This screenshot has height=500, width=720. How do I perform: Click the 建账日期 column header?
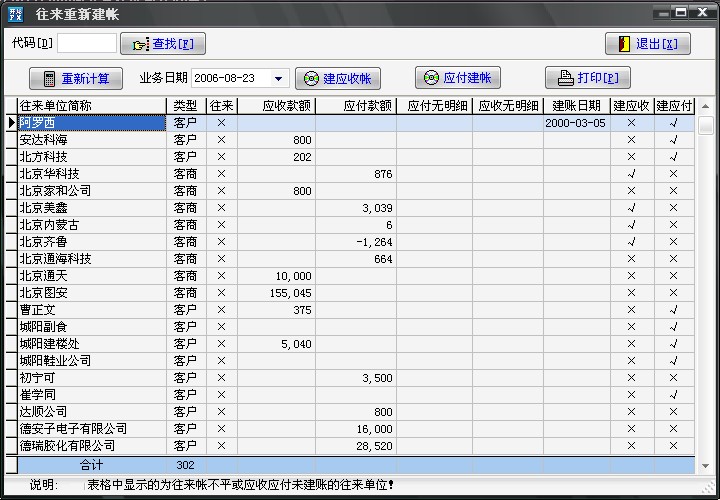pyautogui.click(x=577, y=106)
